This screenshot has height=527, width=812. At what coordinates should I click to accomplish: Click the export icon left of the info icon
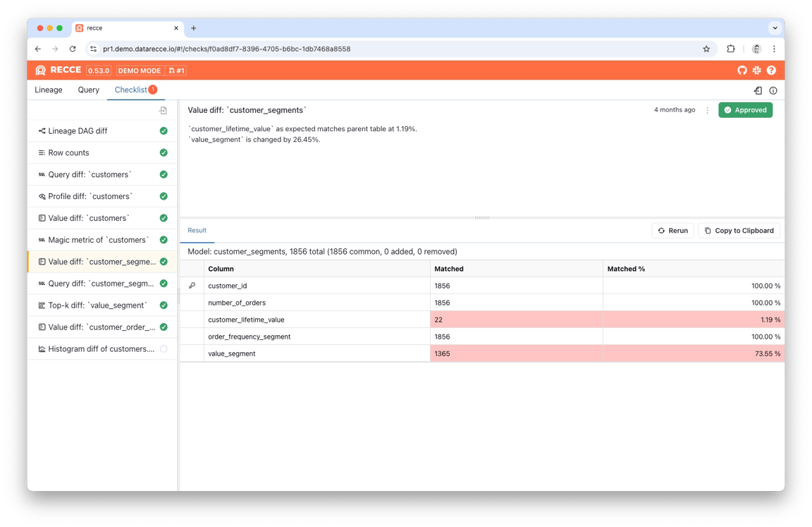756,90
